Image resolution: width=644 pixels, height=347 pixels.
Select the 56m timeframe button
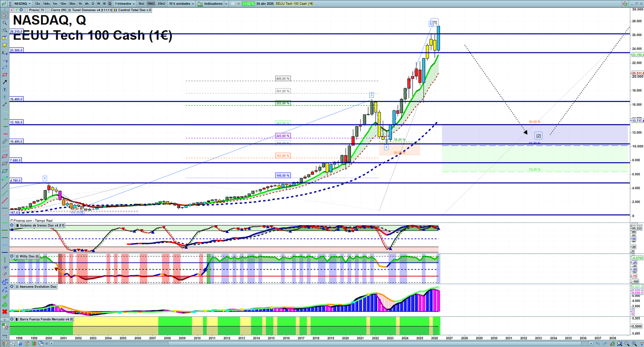[x=72, y=4]
